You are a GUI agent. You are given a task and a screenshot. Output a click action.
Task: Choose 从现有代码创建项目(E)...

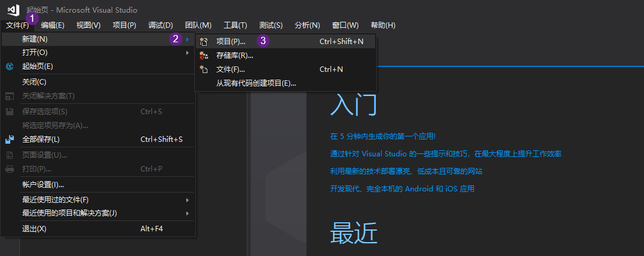(285, 83)
